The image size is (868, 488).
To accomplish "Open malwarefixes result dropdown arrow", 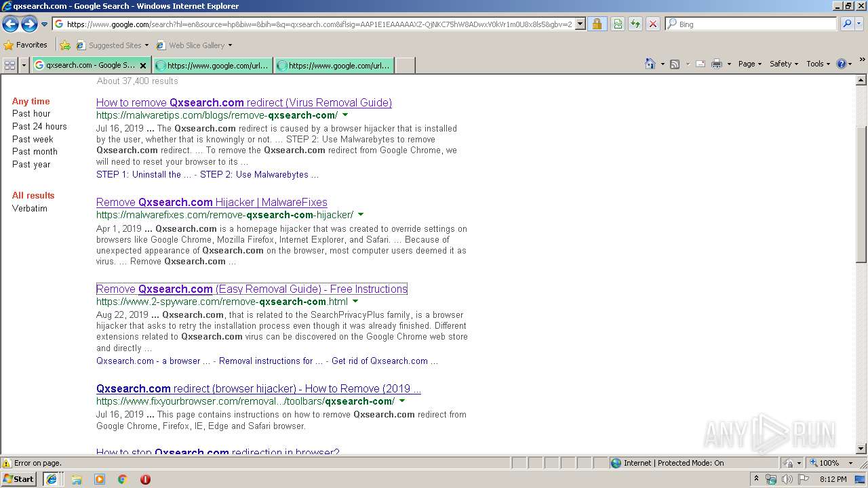I will point(361,215).
